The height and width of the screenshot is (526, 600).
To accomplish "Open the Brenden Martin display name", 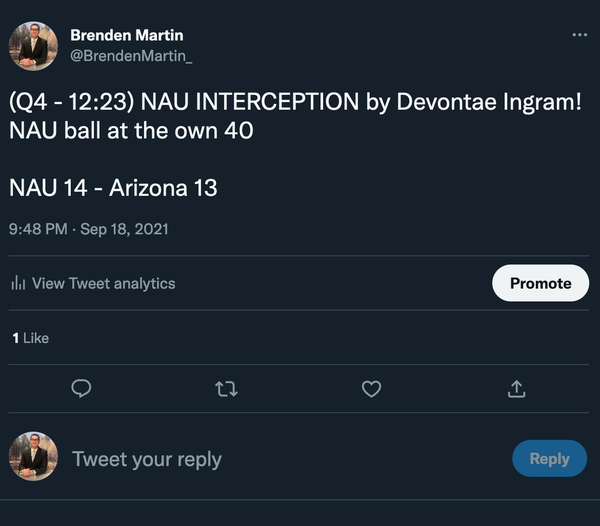I will coord(126,35).
